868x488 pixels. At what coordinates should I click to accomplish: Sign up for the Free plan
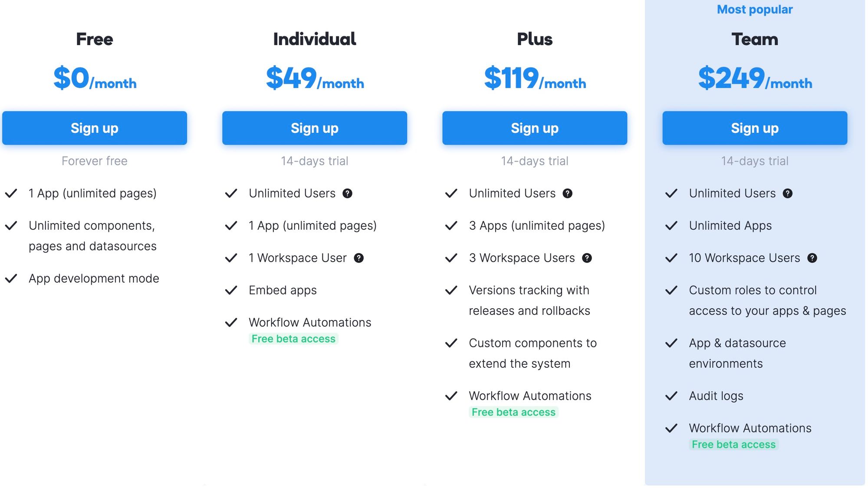click(x=95, y=128)
